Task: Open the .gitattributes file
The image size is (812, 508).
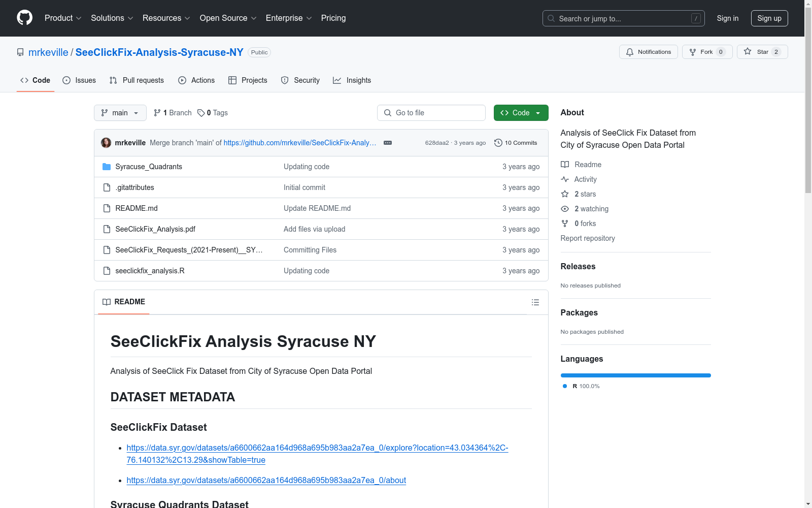Action: tap(134, 187)
